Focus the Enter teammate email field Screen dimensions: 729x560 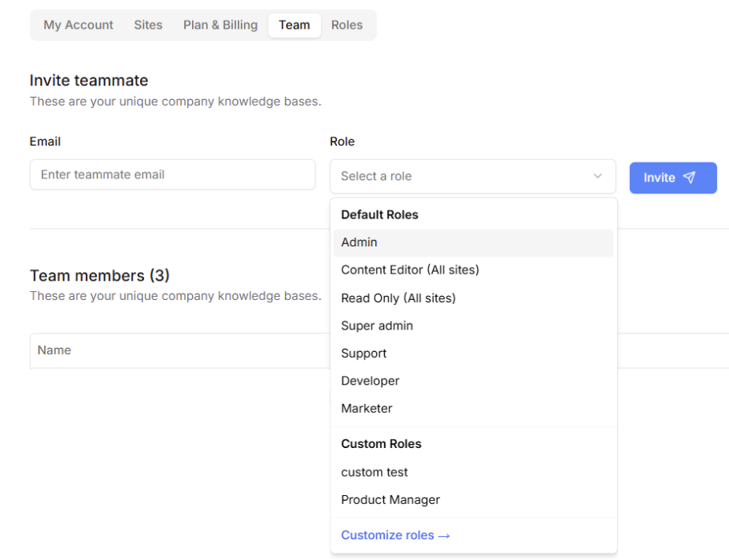[173, 174]
